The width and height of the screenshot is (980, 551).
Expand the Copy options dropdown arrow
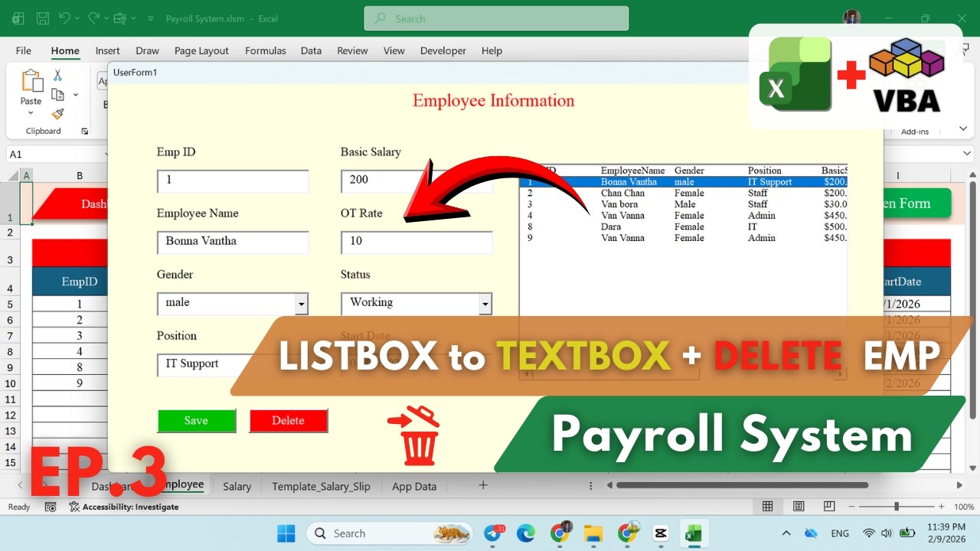(x=75, y=95)
